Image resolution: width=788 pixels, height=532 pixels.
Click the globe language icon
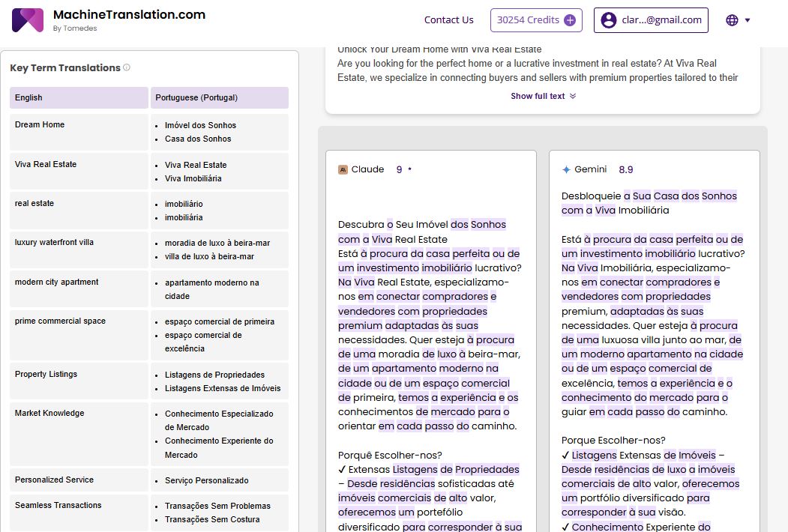click(733, 20)
